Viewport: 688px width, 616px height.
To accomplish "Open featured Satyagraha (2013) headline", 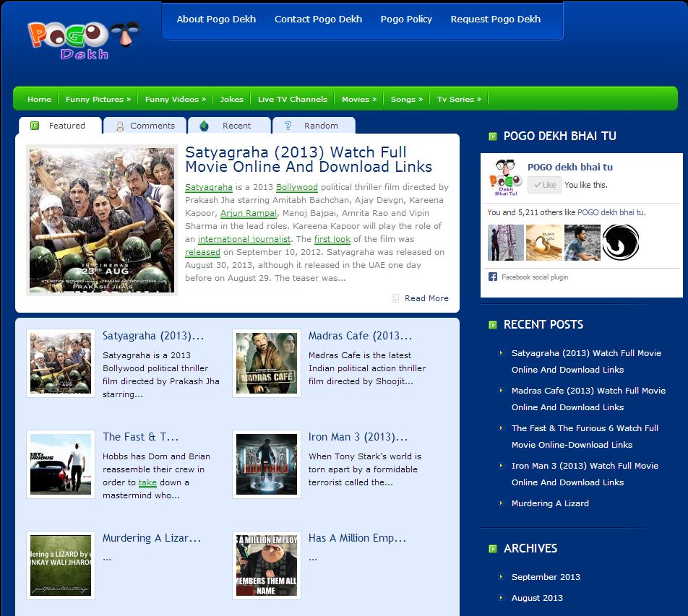I will [309, 160].
